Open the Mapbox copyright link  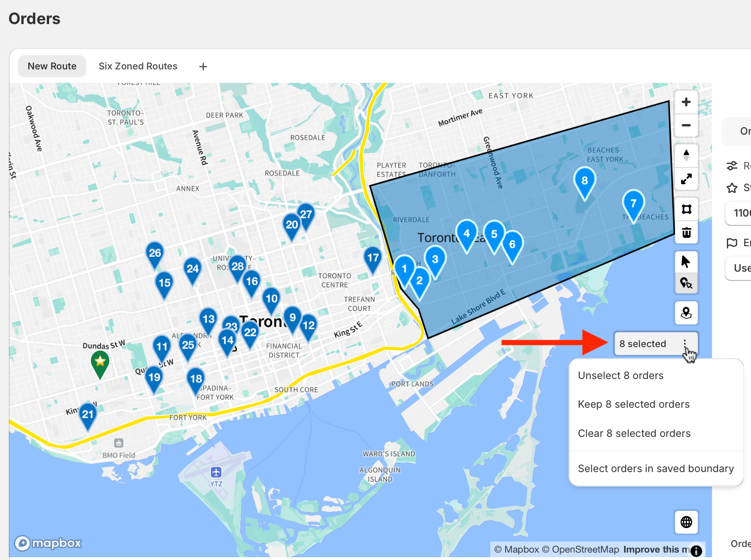[517, 550]
